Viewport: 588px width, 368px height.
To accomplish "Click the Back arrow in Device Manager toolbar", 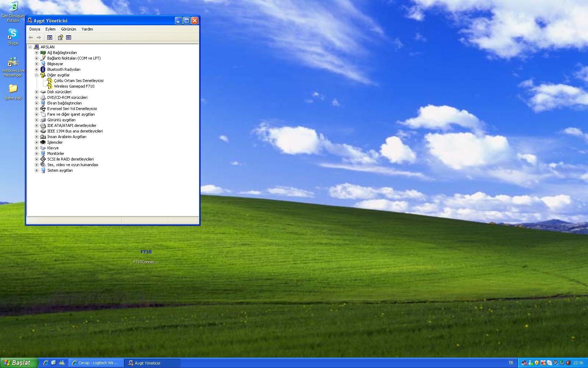I will pyautogui.click(x=31, y=38).
